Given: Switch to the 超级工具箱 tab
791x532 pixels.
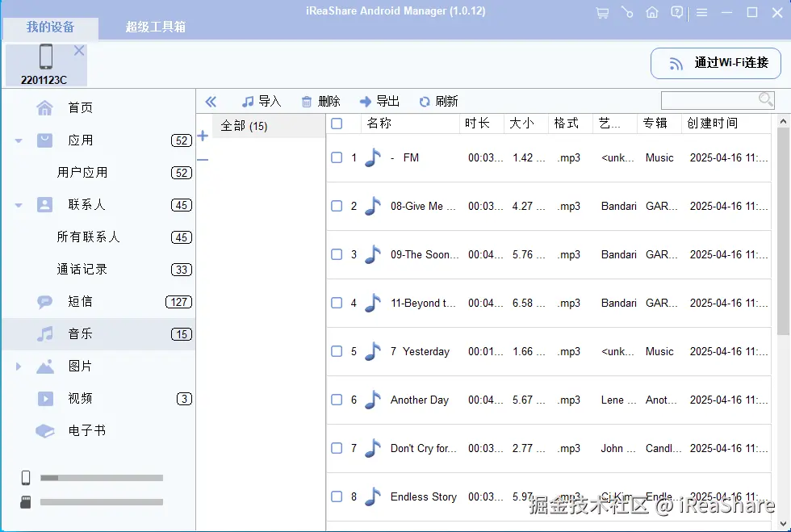Looking at the screenshot, I should coord(152,27).
